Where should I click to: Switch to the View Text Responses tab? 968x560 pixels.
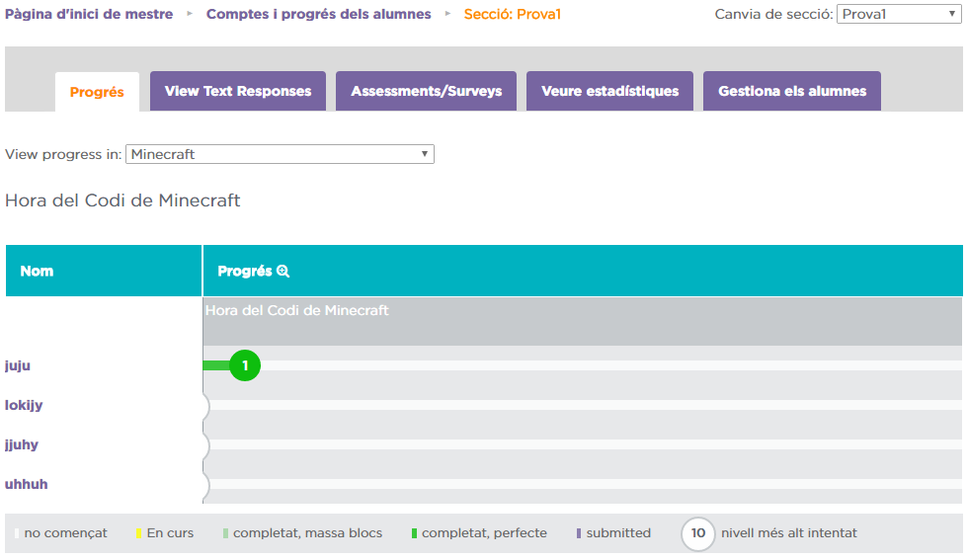238,91
